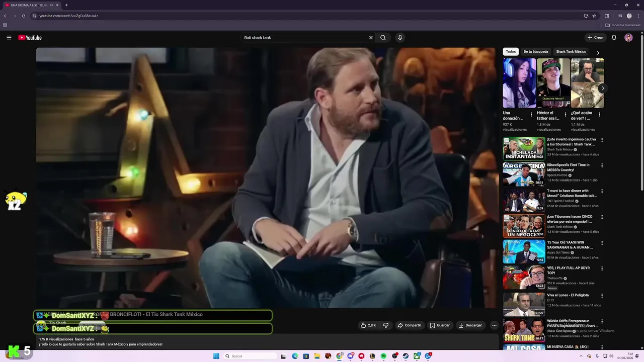Screen dimensions: 644x362
Task: Open the account avatar menu
Action: tap(628, 38)
